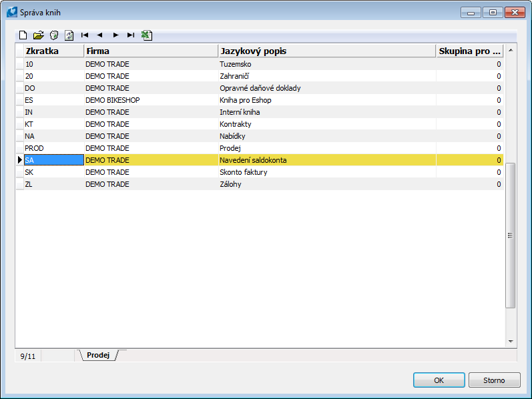Click the Navedení saldokonta cell
Screen dimensions: 532x399
(x=327, y=160)
